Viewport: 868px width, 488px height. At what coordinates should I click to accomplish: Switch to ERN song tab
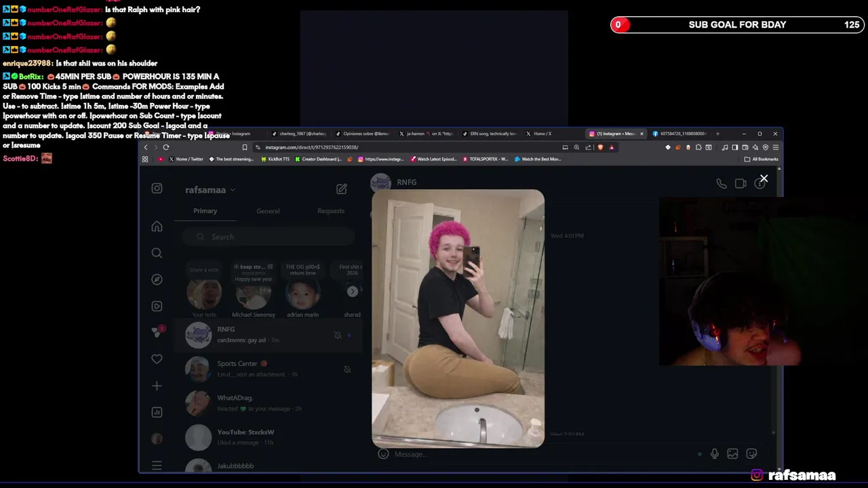pos(489,134)
